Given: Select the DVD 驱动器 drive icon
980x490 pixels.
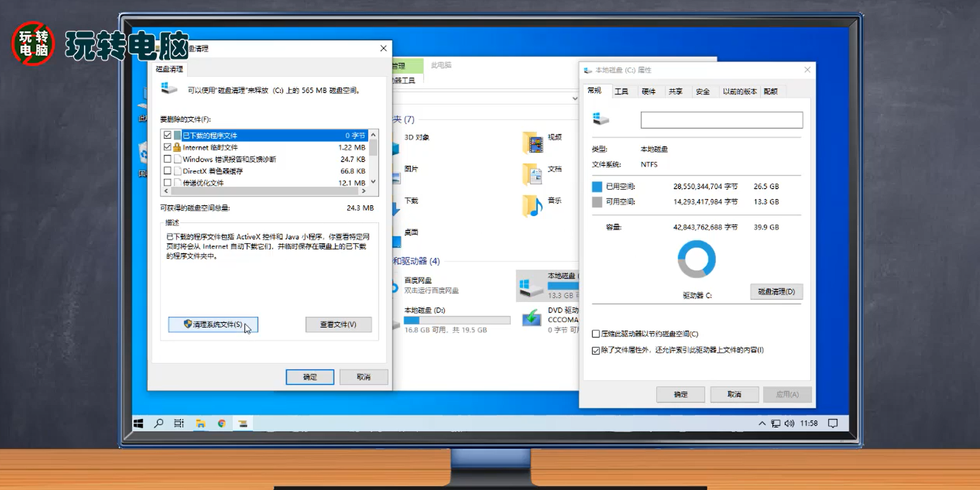Looking at the screenshot, I should click(x=531, y=318).
